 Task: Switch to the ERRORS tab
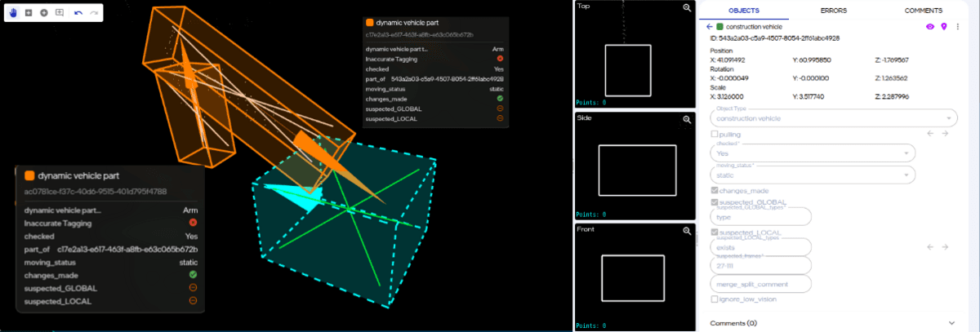[833, 11]
